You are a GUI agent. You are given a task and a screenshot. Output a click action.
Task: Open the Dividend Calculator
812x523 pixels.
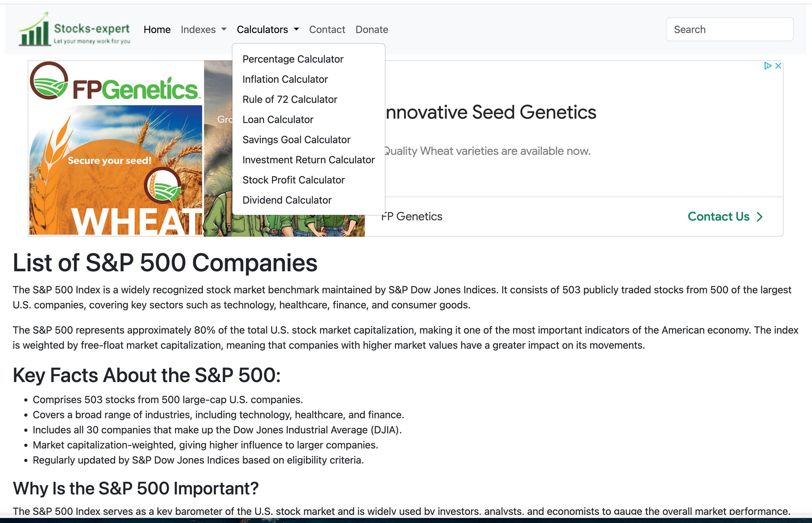point(287,200)
